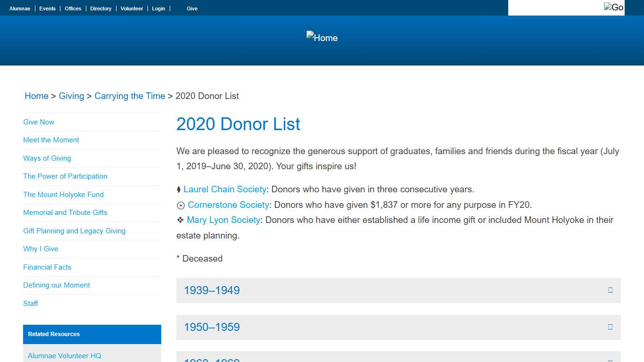Open the Alumnae menu item
This screenshot has height=362, width=644.
19,8
